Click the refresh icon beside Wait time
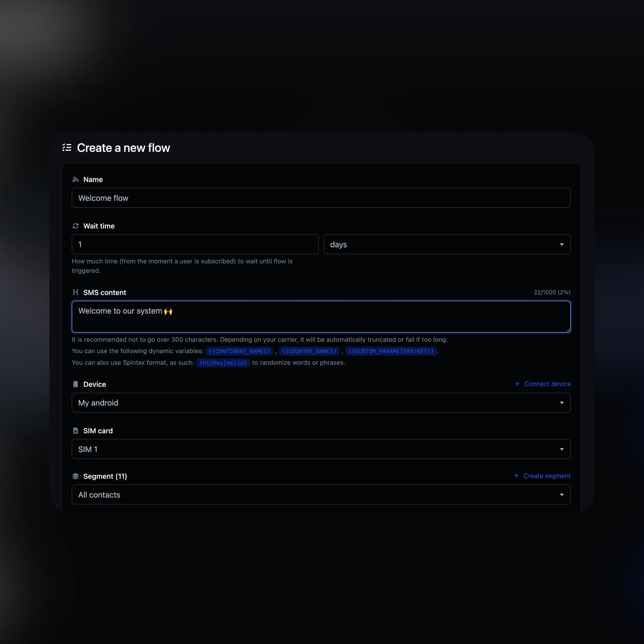 (x=75, y=226)
